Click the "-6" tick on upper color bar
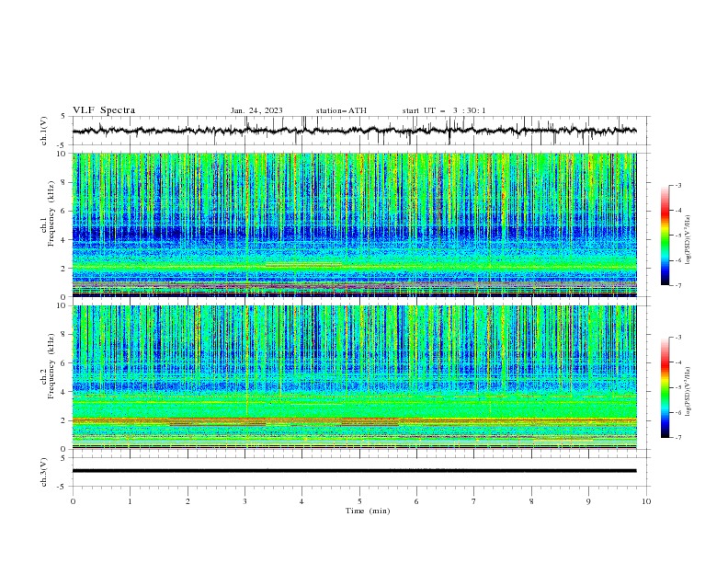 (x=678, y=260)
